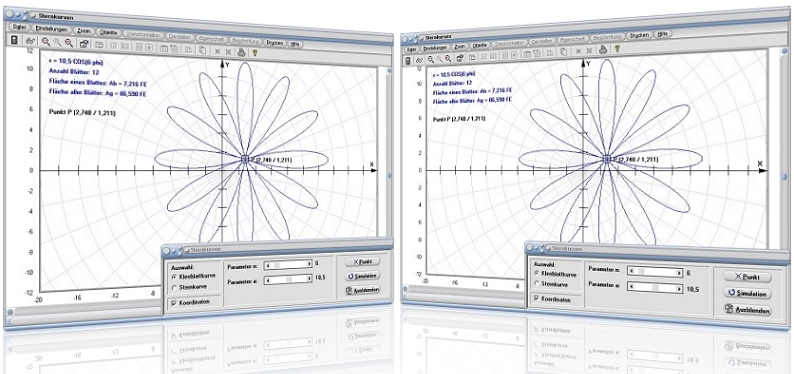Select Sternkurve radio in left dialog
794x374 pixels.
pyautogui.click(x=175, y=287)
